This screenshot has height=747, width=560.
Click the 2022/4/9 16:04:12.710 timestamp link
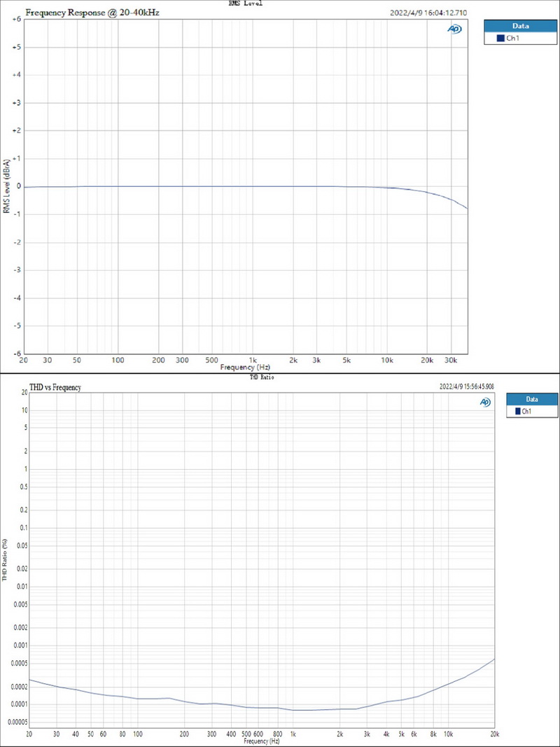[428, 12]
